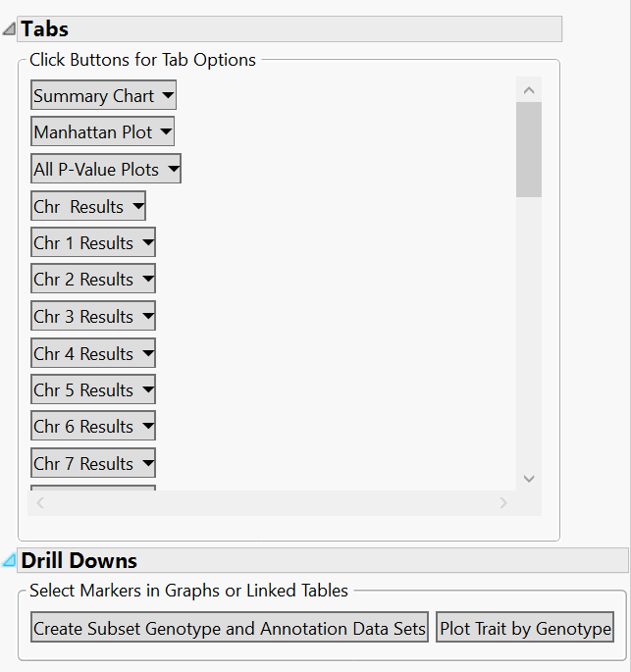Open Chr 6 Results tab options
The height and width of the screenshot is (672, 631).
click(x=93, y=427)
